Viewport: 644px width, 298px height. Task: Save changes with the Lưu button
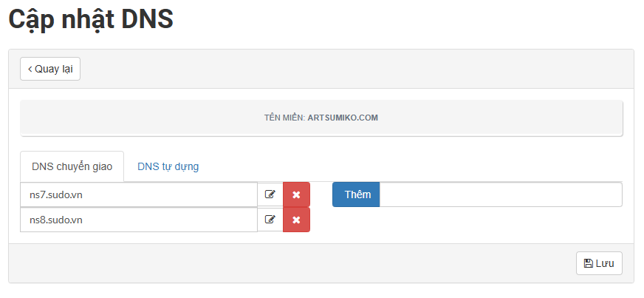(599, 263)
